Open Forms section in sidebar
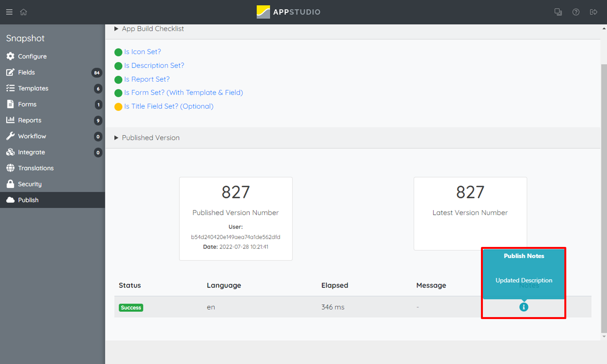The width and height of the screenshot is (607, 364). [52, 104]
